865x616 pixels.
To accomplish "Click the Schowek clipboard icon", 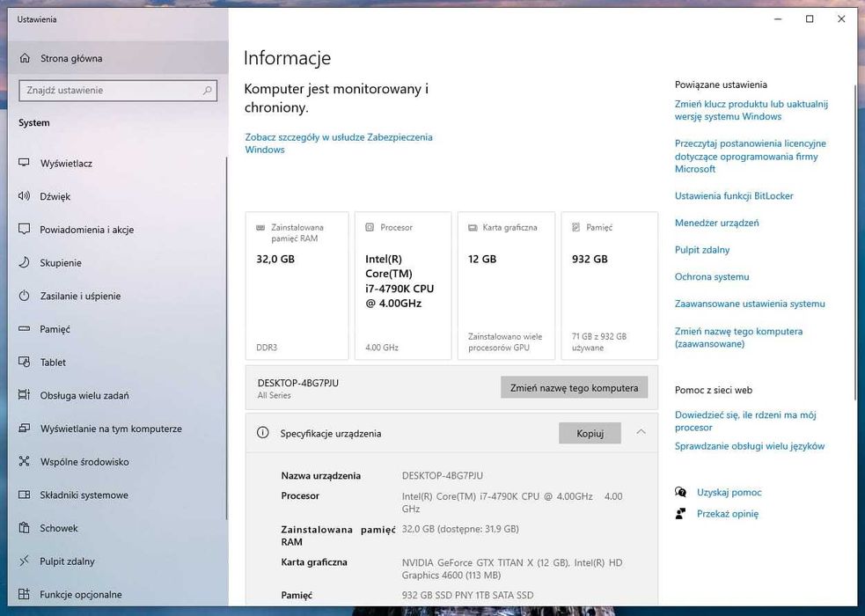I will tap(24, 527).
